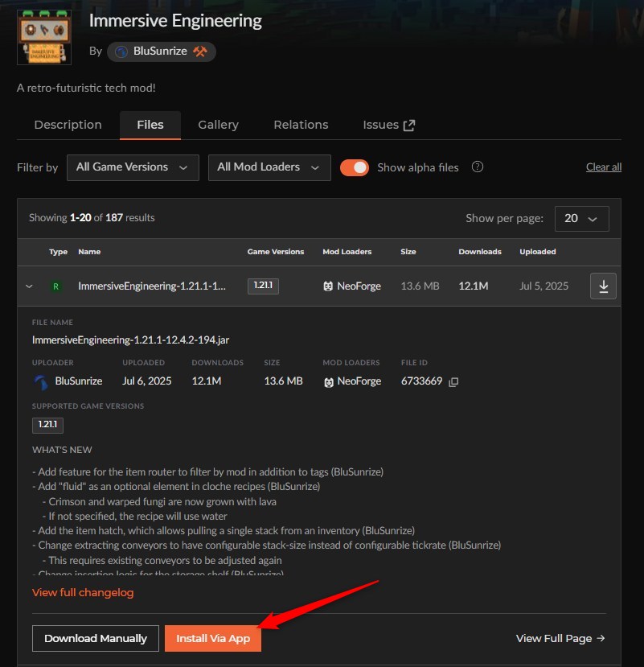Click the ImmersiveEngineering-1.21.1-12.4.2-194.jar file name
Screen dimensions: 644x667
pos(130,340)
